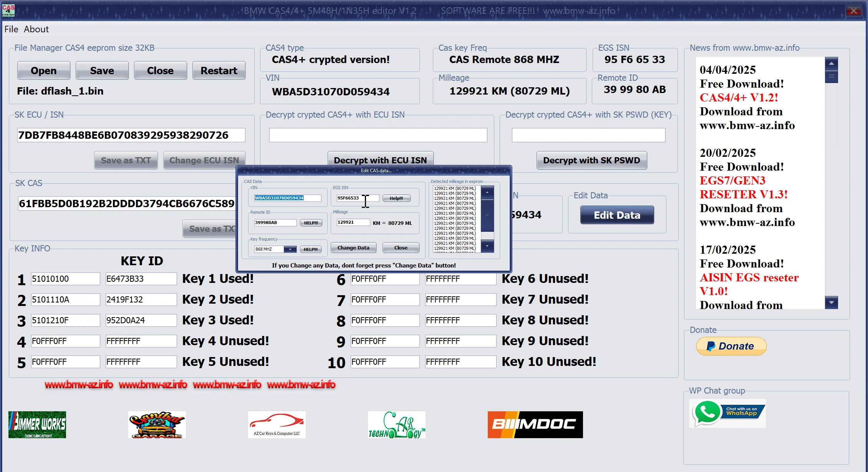Click the Change Data button

click(353, 248)
